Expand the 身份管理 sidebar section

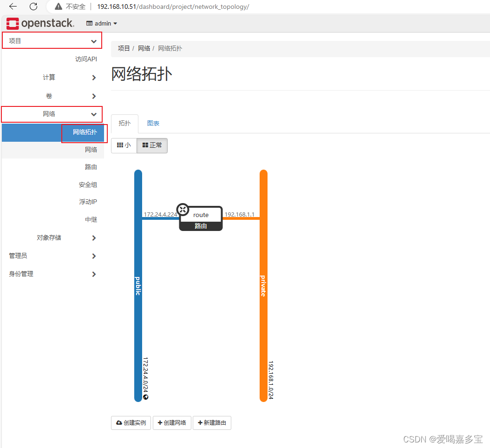click(x=52, y=274)
